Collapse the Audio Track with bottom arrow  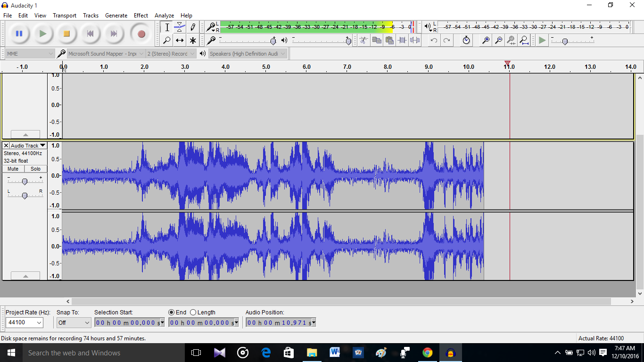25,276
